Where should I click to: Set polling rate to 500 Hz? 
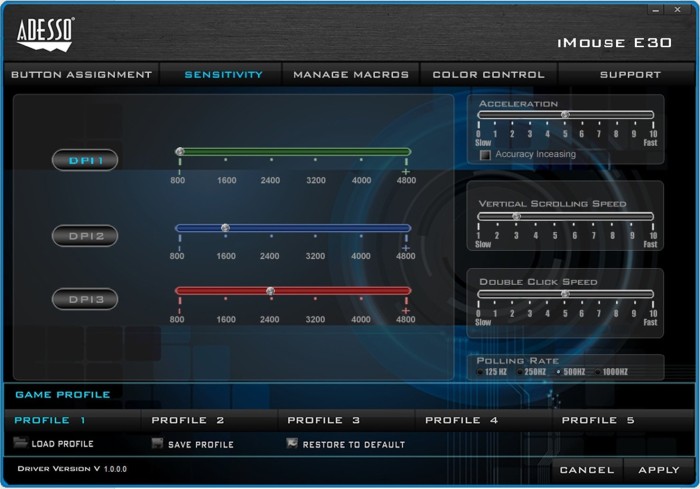(x=557, y=372)
